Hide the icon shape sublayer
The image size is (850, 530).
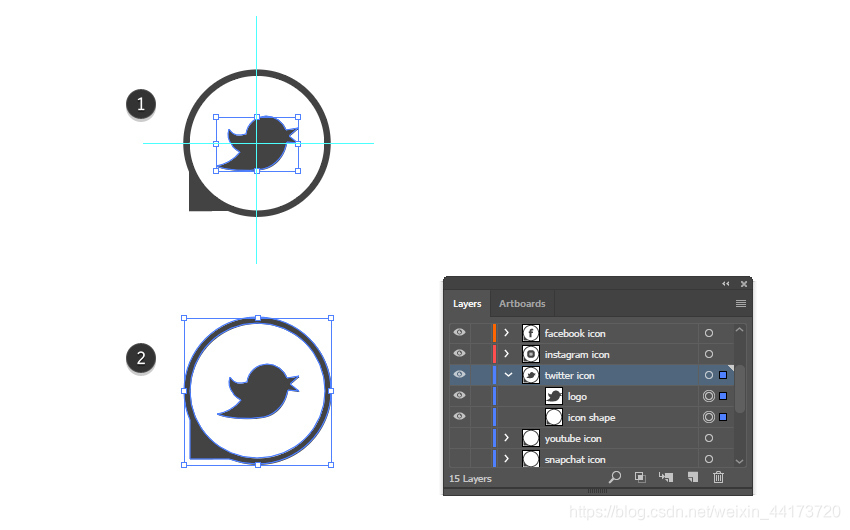(x=459, y=417)
